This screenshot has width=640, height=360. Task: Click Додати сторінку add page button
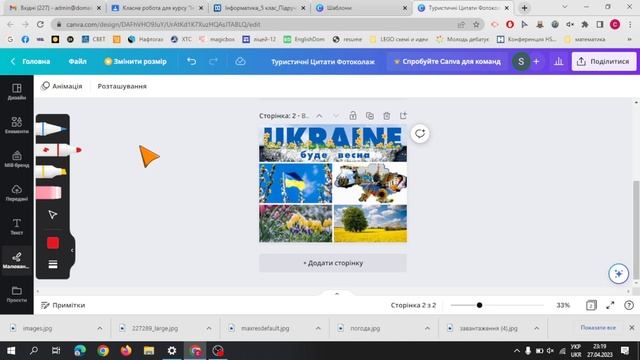[x=333, y=263]
